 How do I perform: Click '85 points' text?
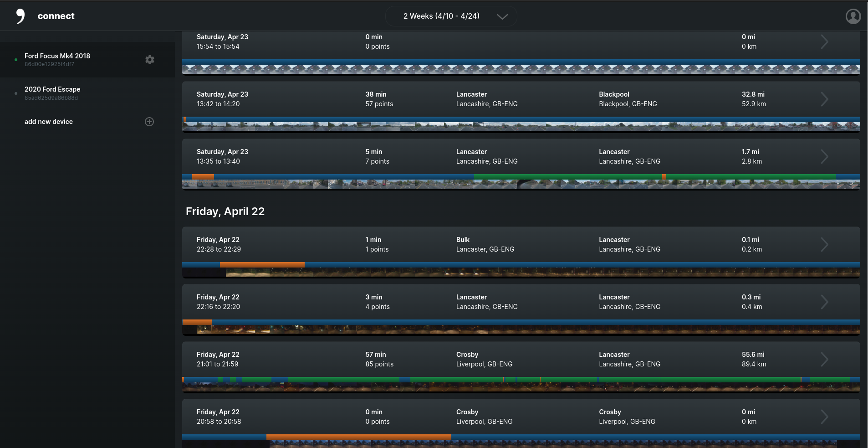(379, 364)
